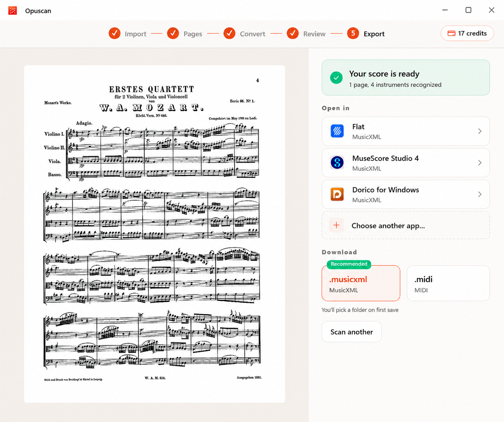
Task: Click the plus icon for another app
Action: tap(336, 225)
